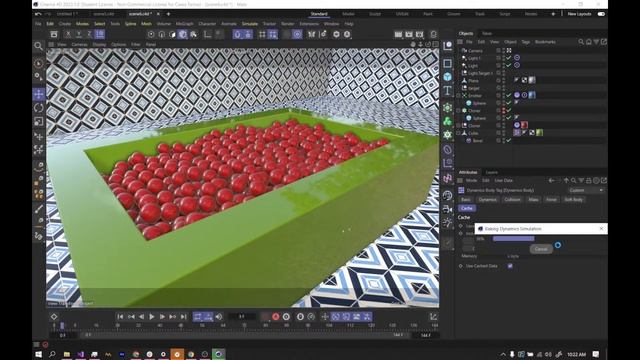
Task: Toggle red visibility dots of Cloner object
Action: 504,110
